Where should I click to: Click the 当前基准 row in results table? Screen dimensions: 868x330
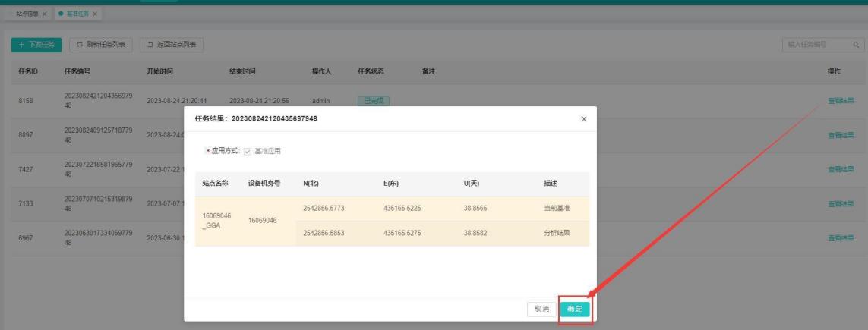(440, 209)
